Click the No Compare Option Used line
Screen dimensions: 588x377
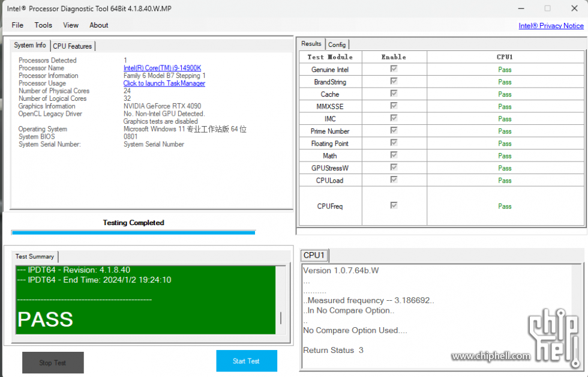click(x=355, y=331)
